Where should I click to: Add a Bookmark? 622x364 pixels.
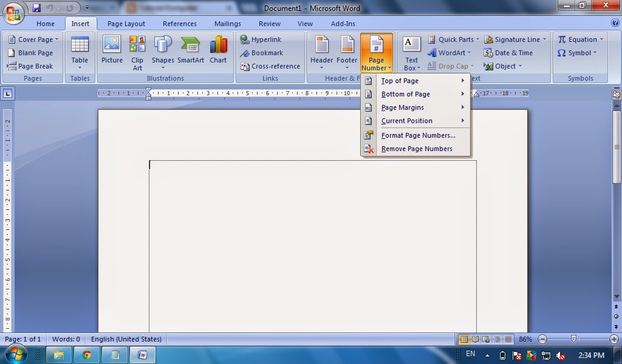pos(262,53)
